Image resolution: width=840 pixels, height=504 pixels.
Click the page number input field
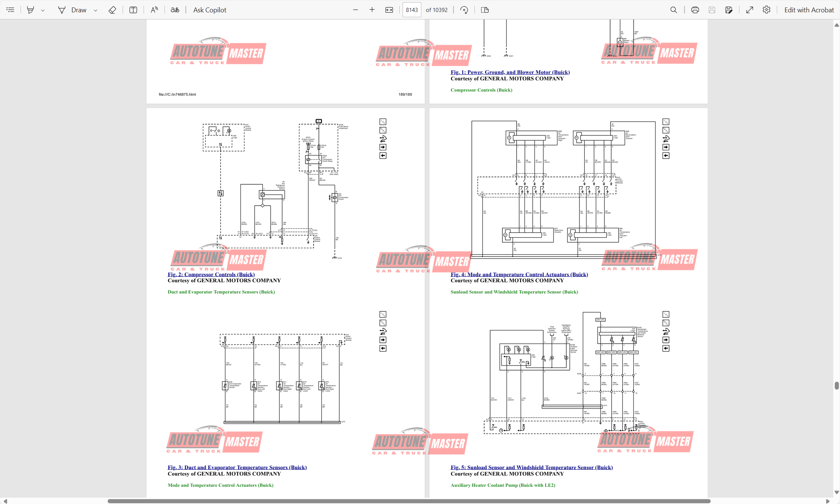pos(412,10)
